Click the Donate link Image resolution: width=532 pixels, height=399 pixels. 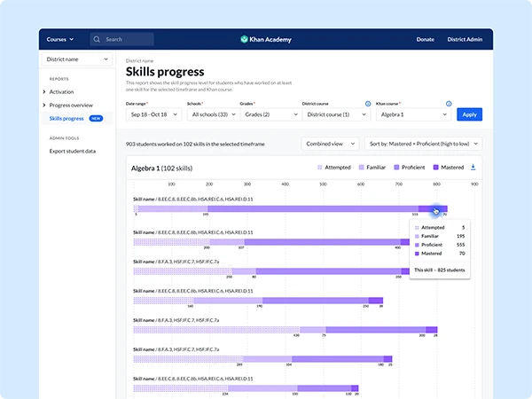point(425,39)
